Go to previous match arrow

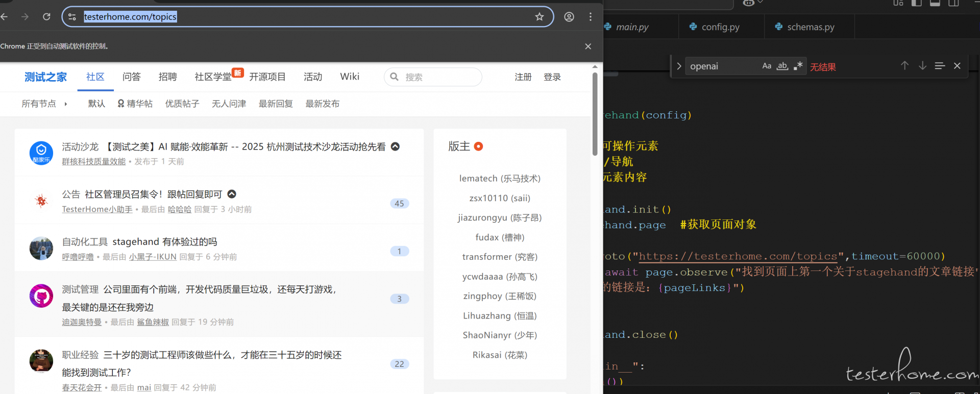tap(904, 66)
